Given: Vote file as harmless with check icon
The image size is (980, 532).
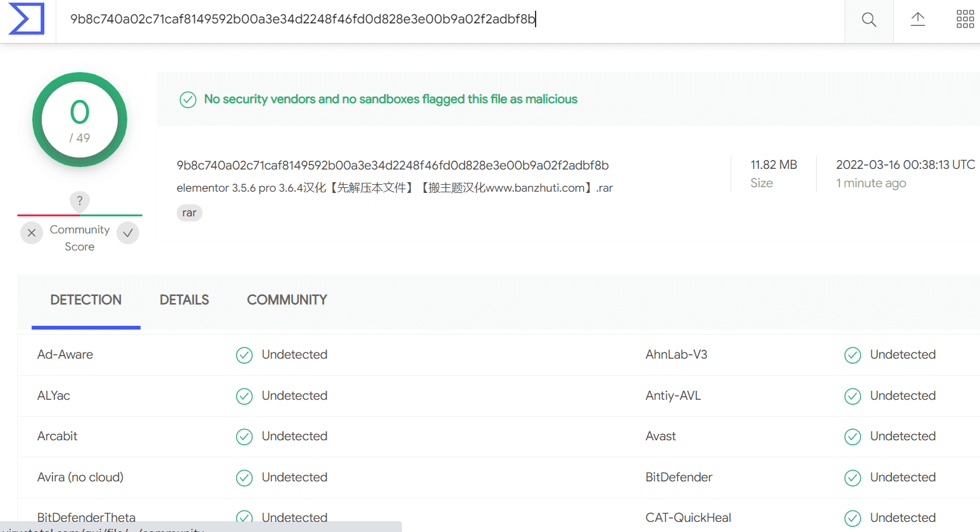Looking at the screenshot, I should (x=128, y=233).
